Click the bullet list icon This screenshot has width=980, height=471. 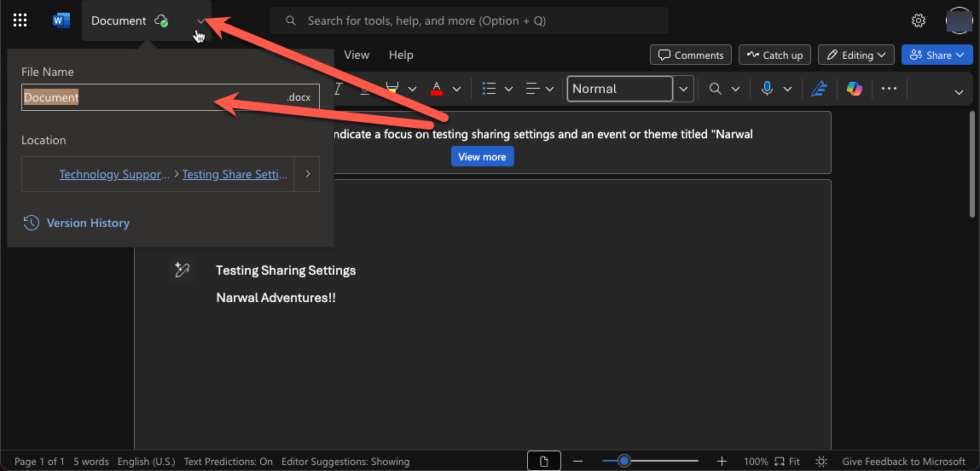[x=489, y=89]
